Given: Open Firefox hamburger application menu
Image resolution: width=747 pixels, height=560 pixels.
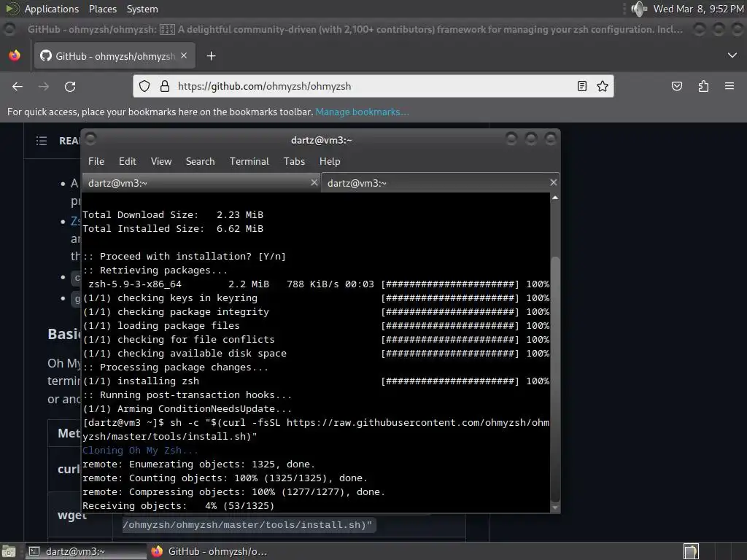Looking at the screenshot, I should point(729,86).
